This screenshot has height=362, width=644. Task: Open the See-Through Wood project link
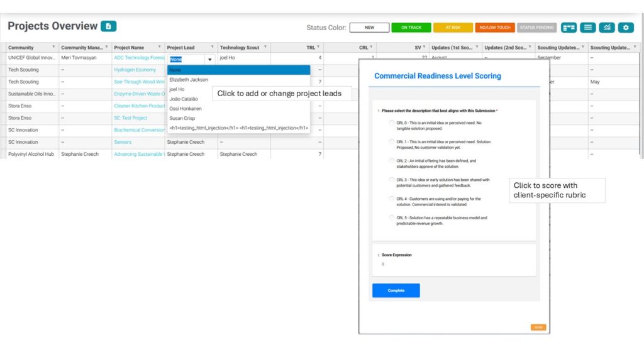tap(139, 82)
